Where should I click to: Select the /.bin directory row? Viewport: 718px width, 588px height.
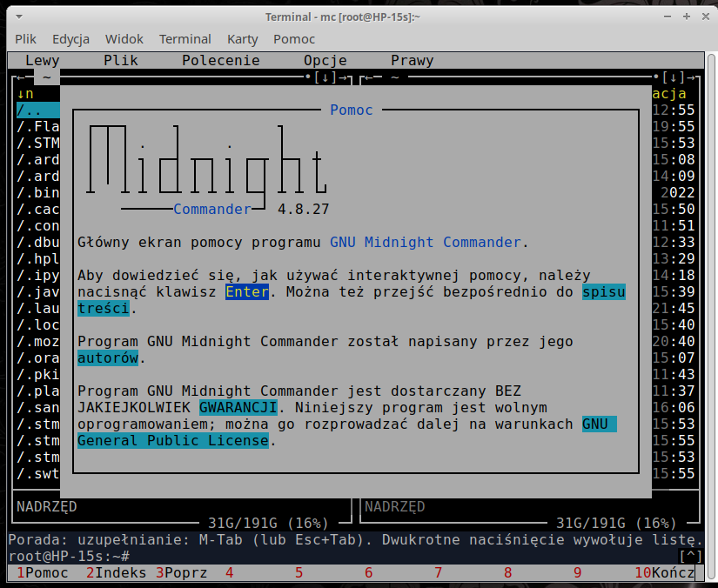[38, 192]
